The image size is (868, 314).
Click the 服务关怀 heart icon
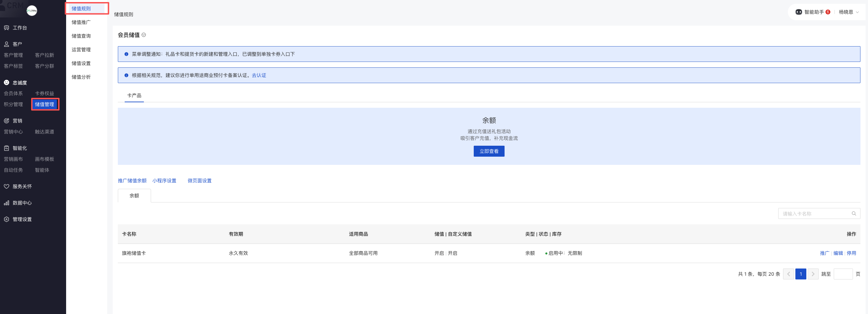pos(7,186)
